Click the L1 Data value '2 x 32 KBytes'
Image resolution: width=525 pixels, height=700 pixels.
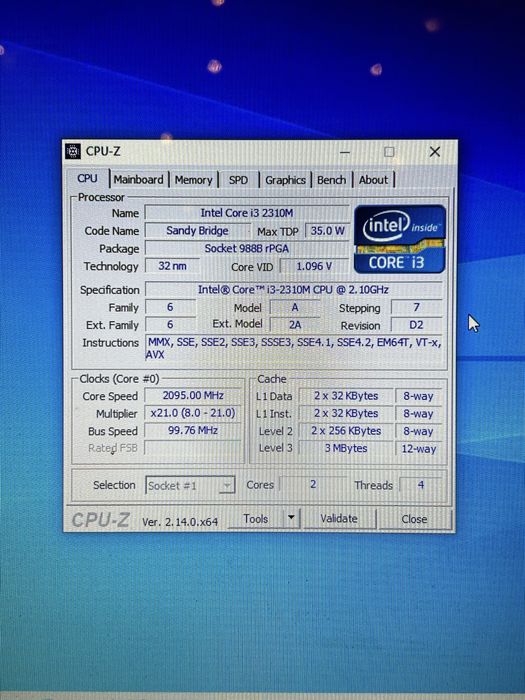[x=346, y=396]
